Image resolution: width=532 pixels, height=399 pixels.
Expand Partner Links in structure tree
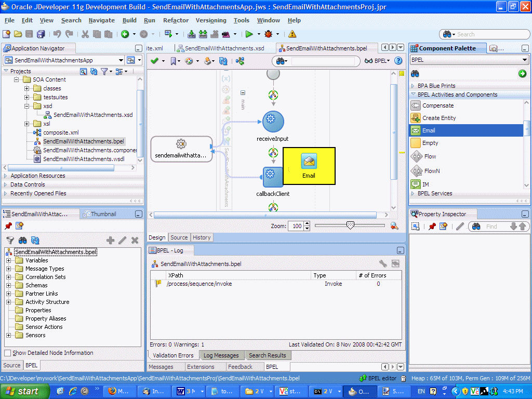point(8,294)
